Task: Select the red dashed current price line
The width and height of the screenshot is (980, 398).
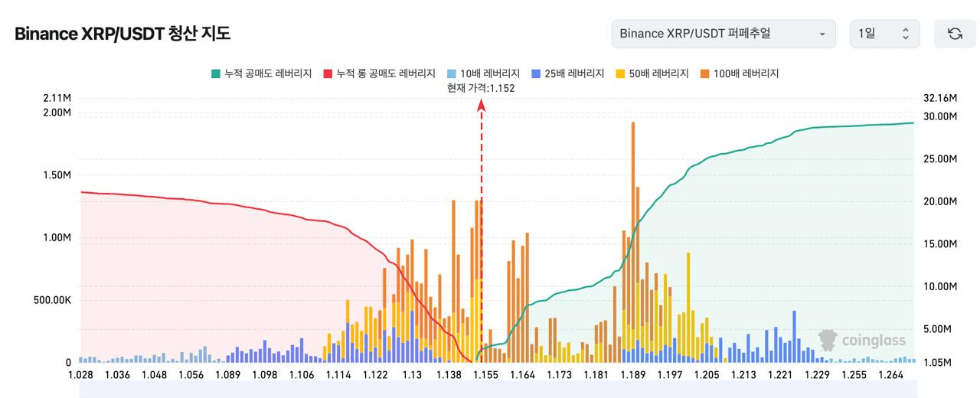Action: coord(482,230)
